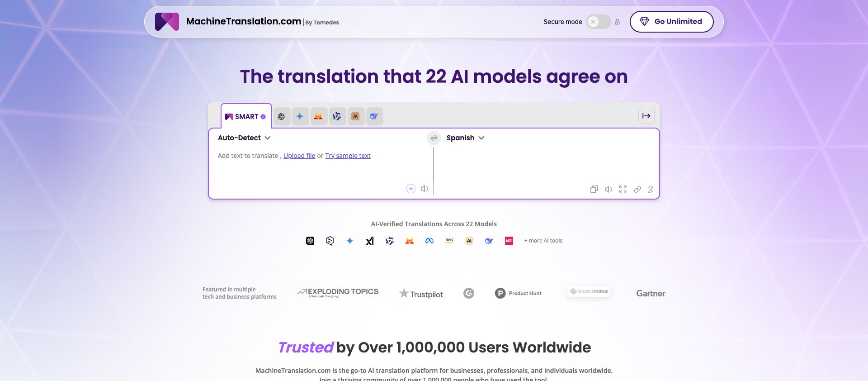868x381 pixels.
Task: Open the Spanish target language dropdown
Action: pos(465,138)
